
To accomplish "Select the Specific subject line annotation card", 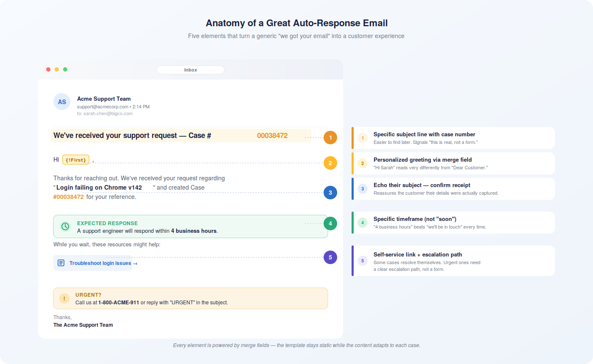I will (x=453, y=138).
